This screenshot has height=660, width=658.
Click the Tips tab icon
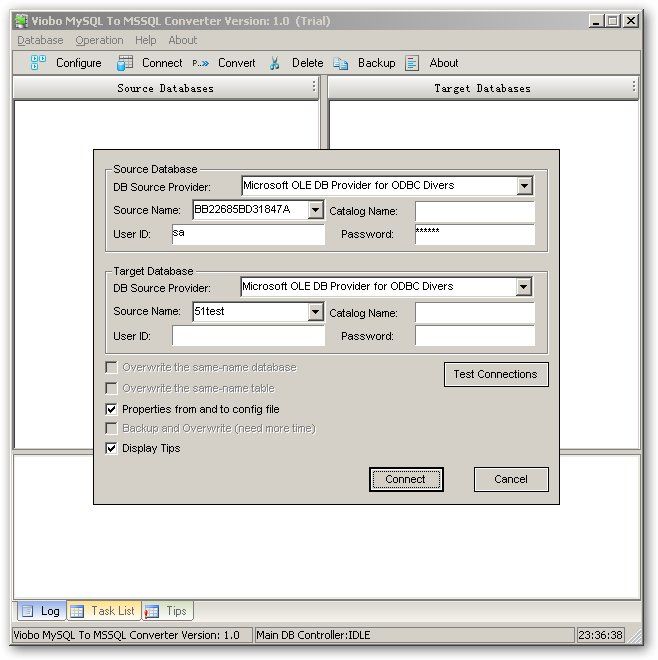(x=152, y=611)
